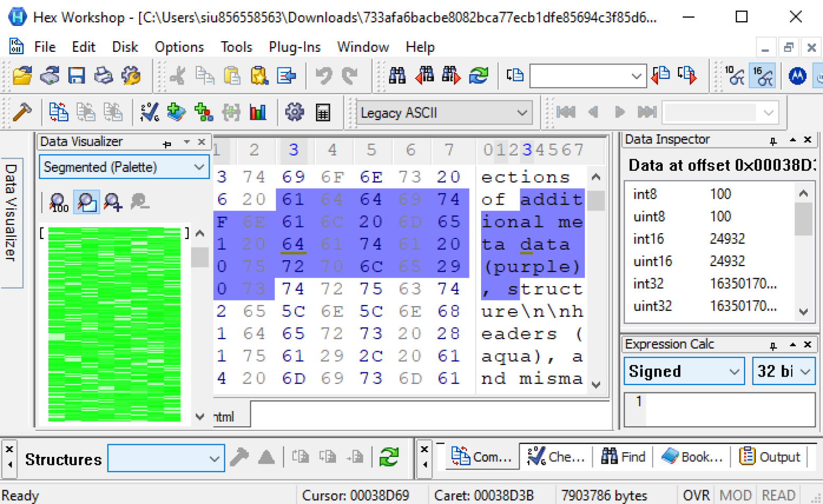Close the Data Inspector panel
Image resolution: width=823 pixels, height=504 pixels.
click(808, 140)
